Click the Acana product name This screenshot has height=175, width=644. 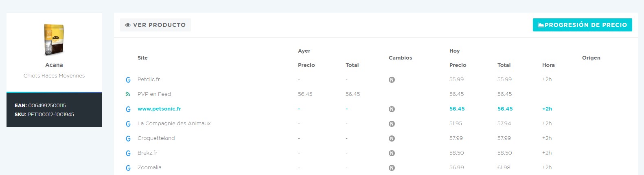54,65
